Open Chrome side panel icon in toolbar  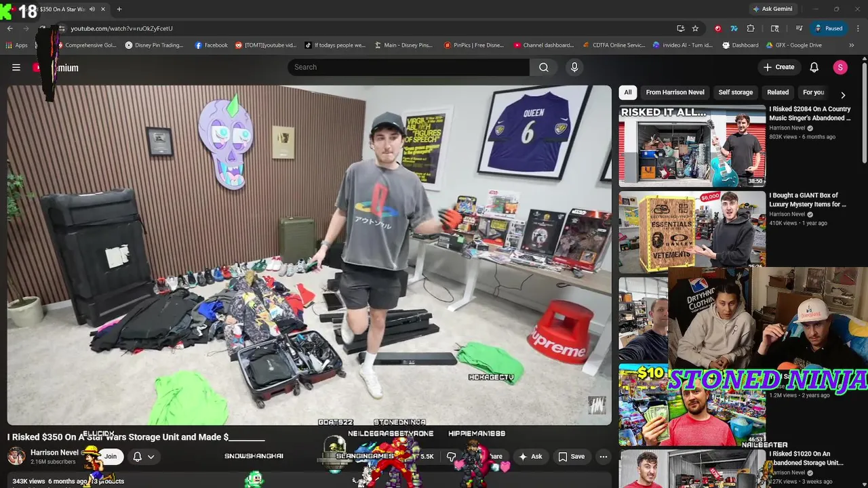[x=775, y=28]
